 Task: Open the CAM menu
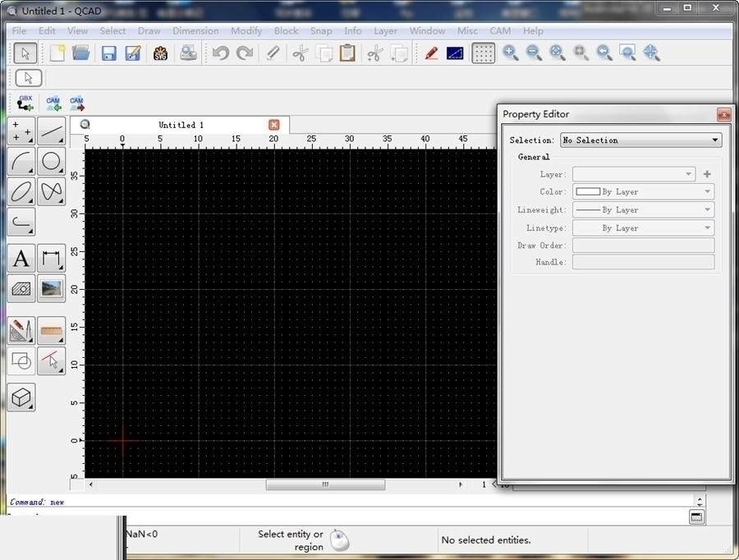point(500,30)
